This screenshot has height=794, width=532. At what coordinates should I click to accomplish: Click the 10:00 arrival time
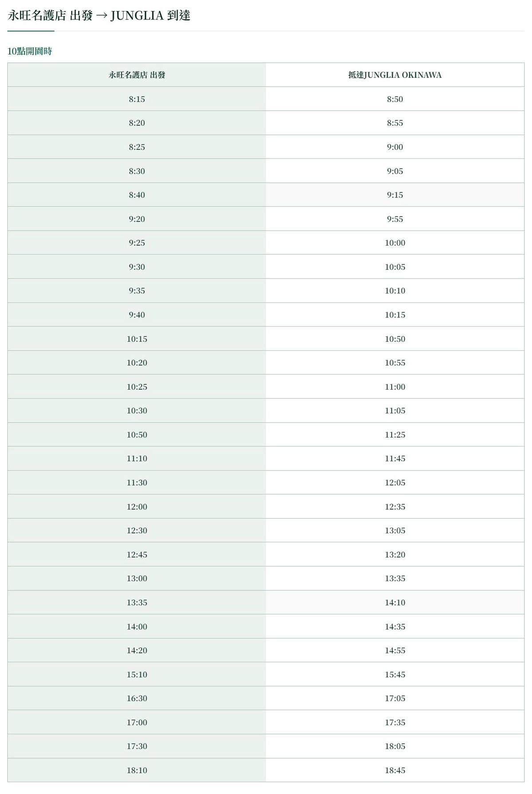click(395, 243)
